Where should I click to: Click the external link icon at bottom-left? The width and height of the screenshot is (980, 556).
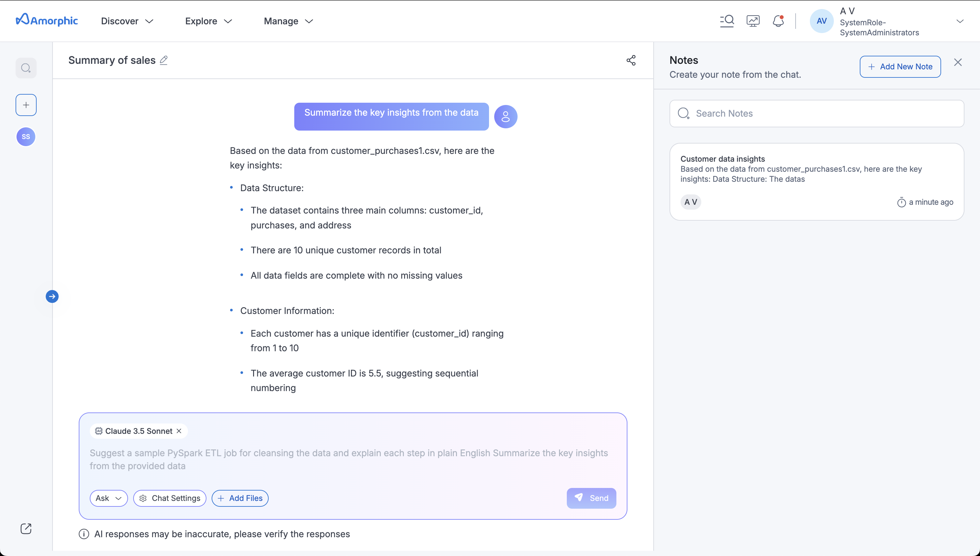[26, 528]
